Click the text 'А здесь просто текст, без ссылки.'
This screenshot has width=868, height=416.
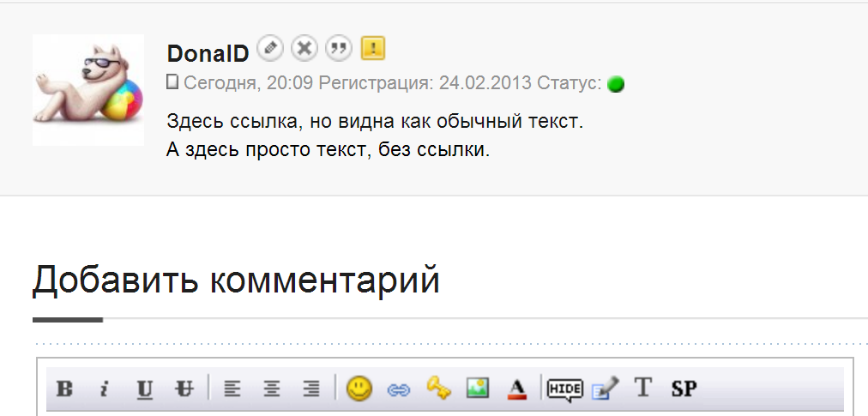point(329,149)
